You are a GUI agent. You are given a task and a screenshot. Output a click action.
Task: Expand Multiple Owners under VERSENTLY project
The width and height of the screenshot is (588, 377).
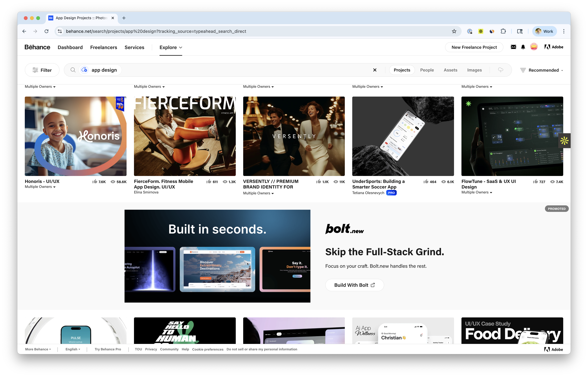point(259,193)
